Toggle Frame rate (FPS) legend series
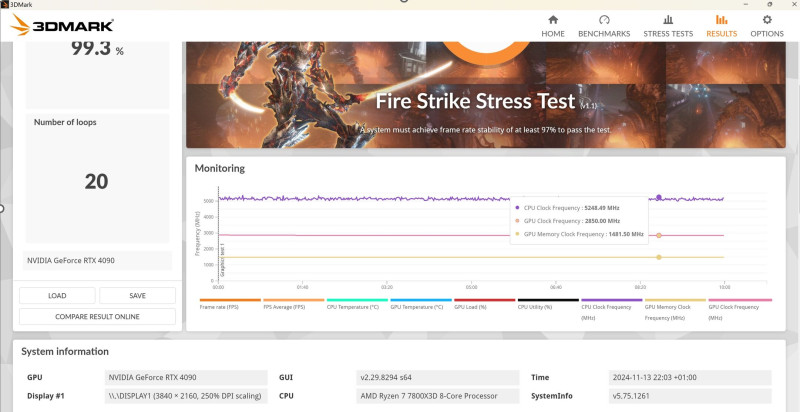 230,304
